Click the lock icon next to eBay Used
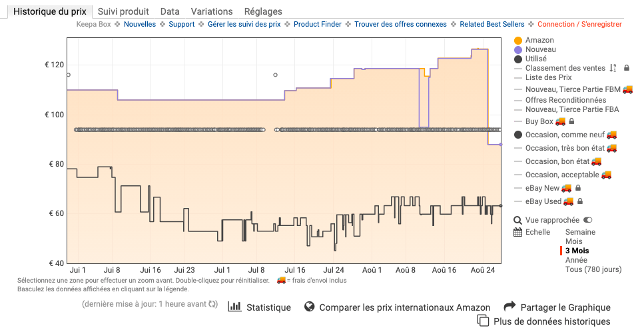 (580, 201)
